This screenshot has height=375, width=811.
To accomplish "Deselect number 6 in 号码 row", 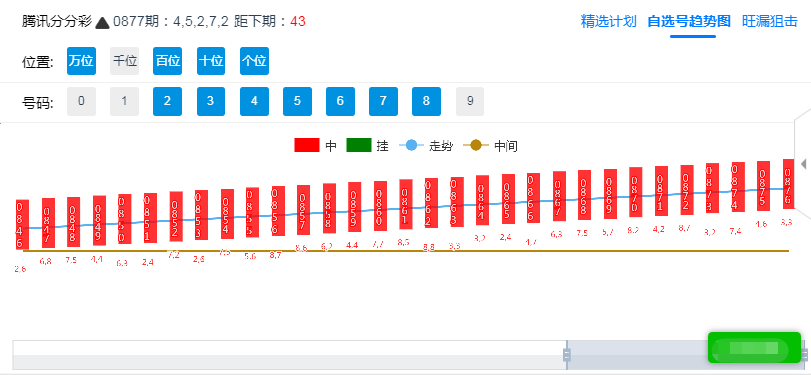I will [x=340, y=101].
